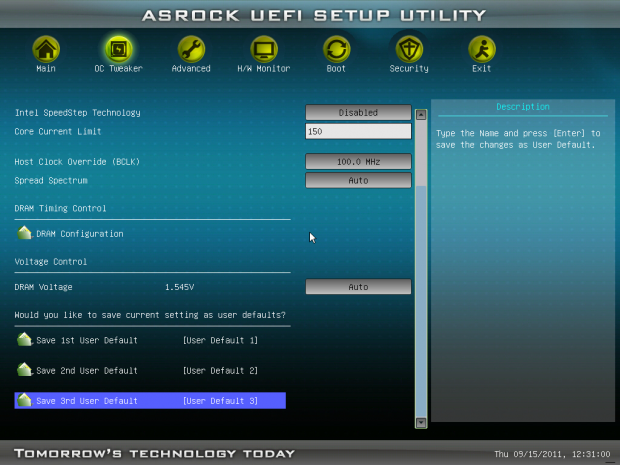
Task: Select the Exit tab label
Action: pyautogui.click(x=482, y=68)
